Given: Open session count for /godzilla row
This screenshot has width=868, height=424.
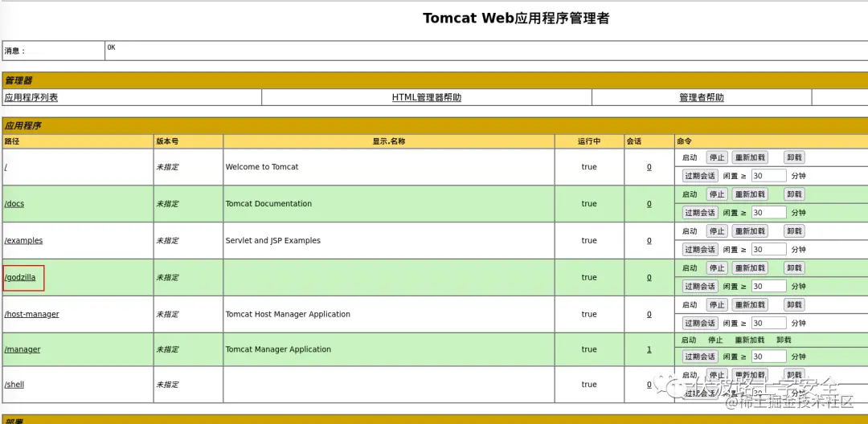Looking at the screenshot, I should (649, 278).
